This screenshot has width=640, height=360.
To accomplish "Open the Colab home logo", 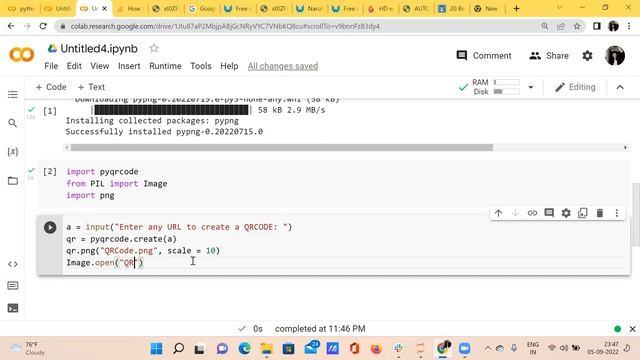I will 22,55.
